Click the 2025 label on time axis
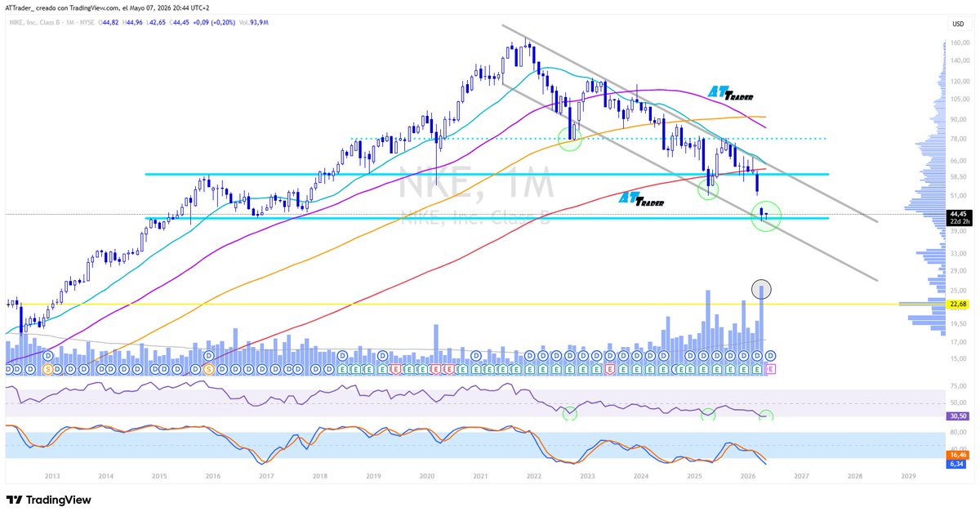The image size is (980, 516). coord(695,474)
